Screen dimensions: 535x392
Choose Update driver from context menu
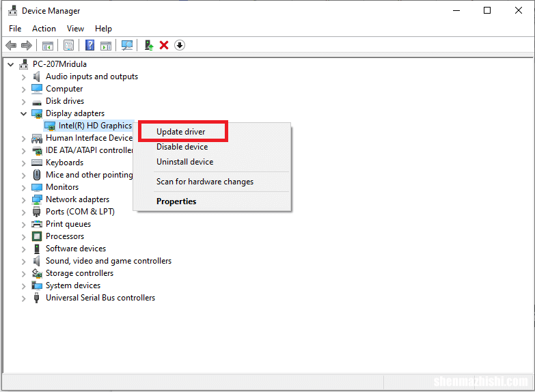point(181,132)
